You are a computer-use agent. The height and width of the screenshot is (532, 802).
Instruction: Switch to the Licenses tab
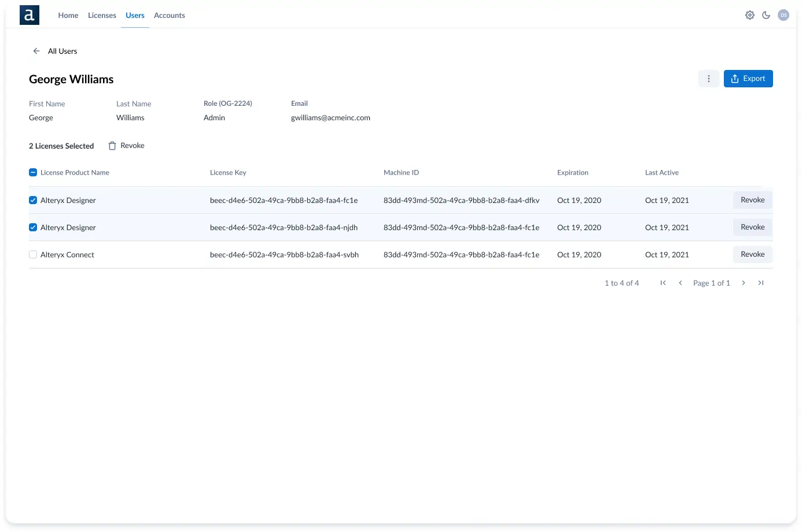(102, 15)
